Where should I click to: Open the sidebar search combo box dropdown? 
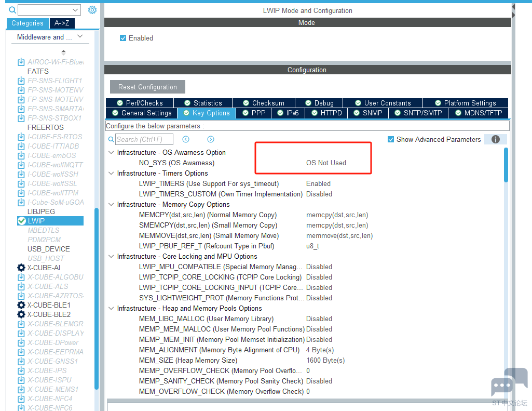point(75,10)
